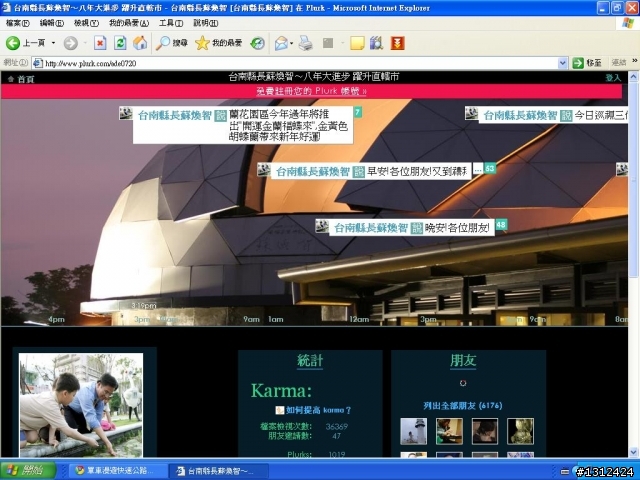This screenshot has height=480, width=640.
Task: Click the red download arrow toolbar icon
Action: tap(398, 43)
